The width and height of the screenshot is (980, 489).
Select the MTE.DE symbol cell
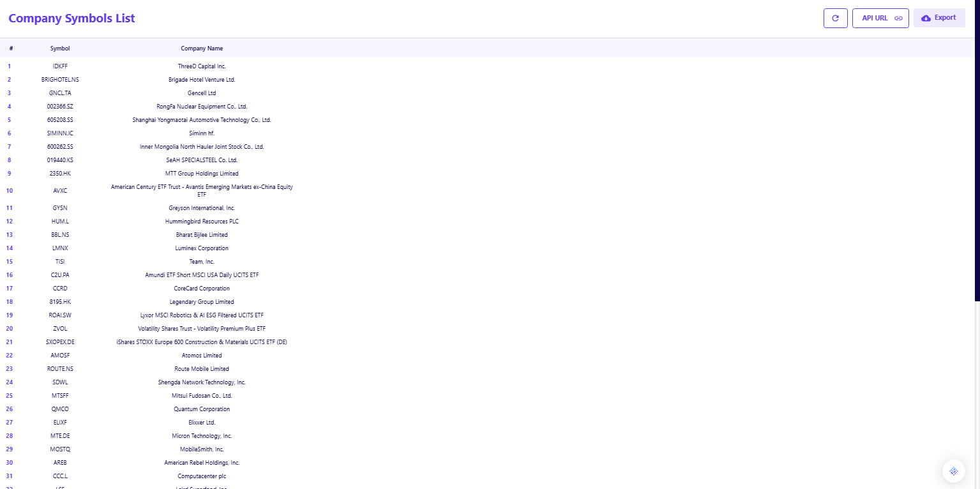60,436
